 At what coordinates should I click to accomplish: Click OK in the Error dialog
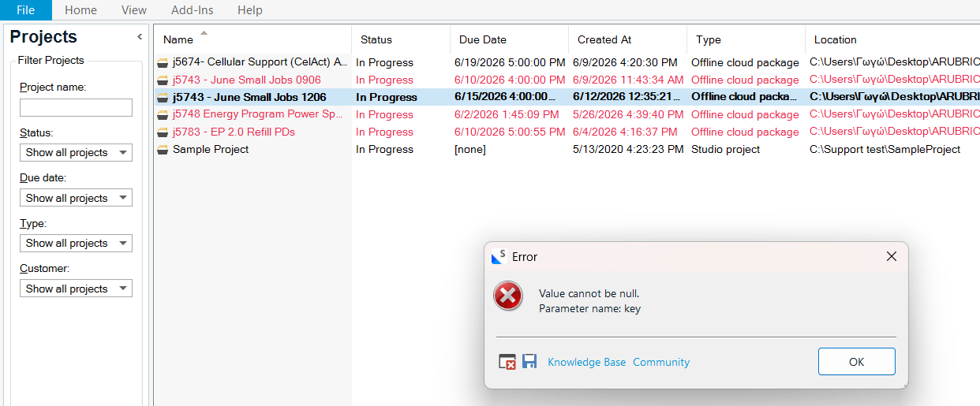(x=857, y=362)
